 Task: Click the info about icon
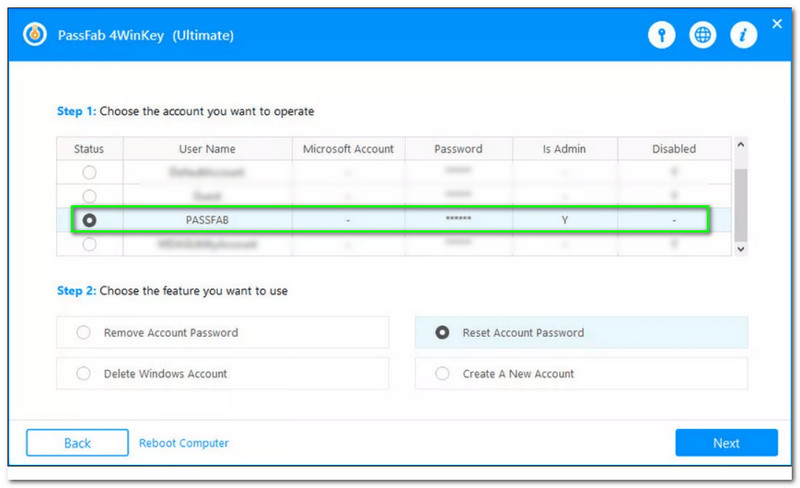coord(743,35)
